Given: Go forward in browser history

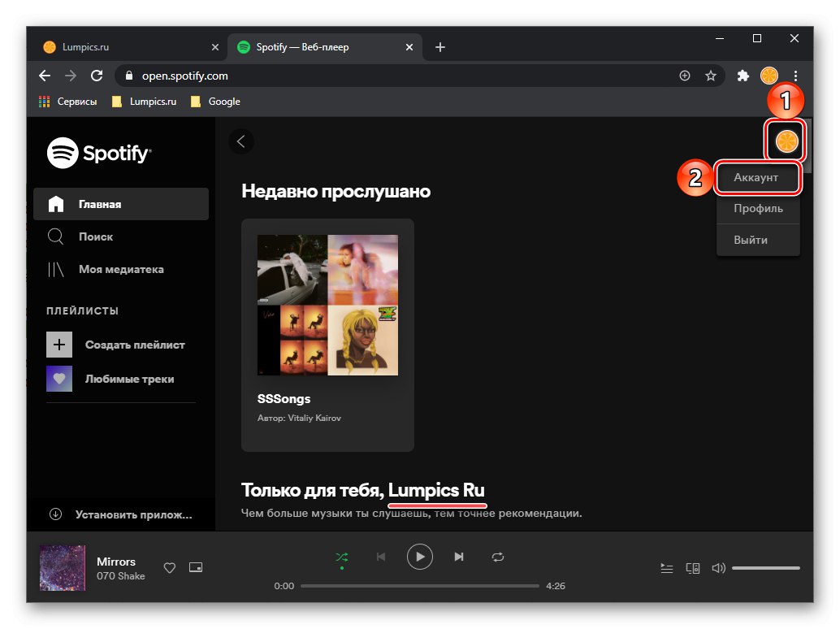Looking at the screenshot, I should (x=71, y=76).
